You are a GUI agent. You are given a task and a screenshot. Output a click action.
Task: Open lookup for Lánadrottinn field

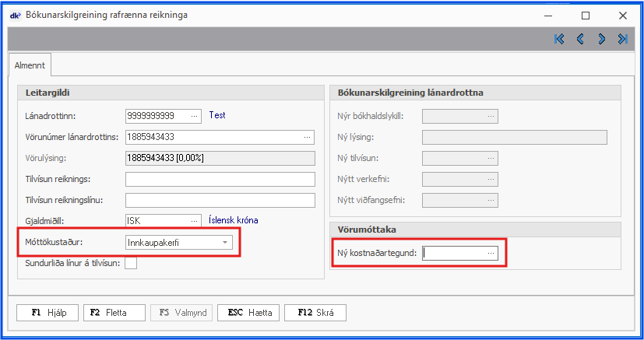point(194,116)
